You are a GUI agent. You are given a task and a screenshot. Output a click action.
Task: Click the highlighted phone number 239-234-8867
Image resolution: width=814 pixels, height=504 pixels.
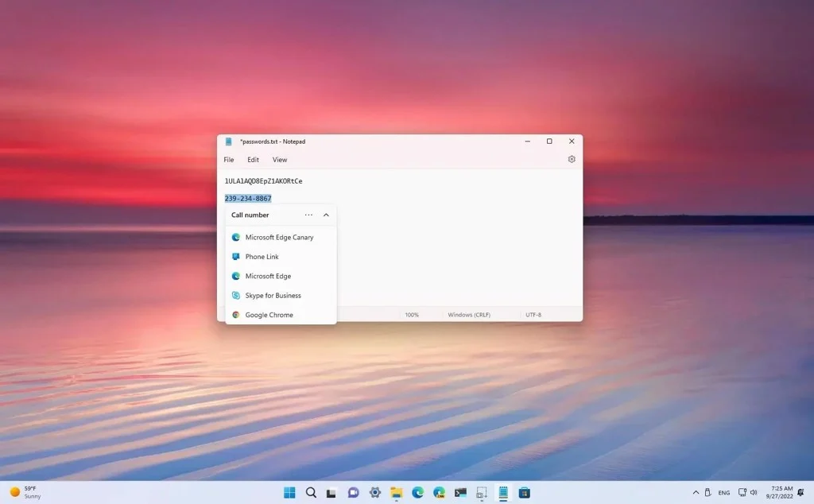(248, 198)
